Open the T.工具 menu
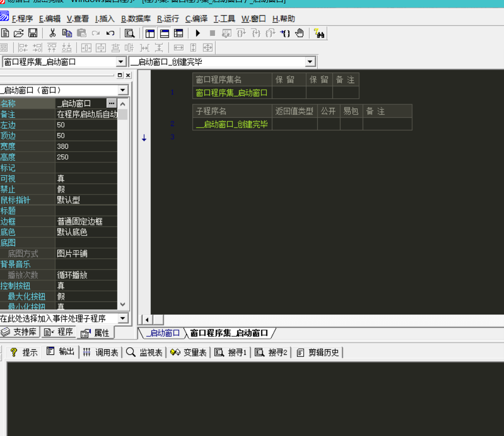 224,19
